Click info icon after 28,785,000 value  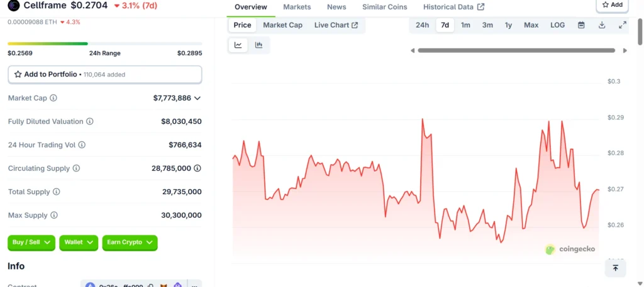point(197,168)
